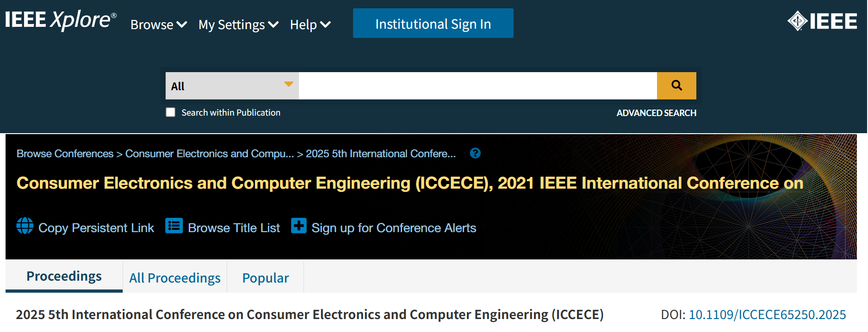868x332 pixels.
Task: Click the Institutional Sign In button
Action: coord(433,23)
